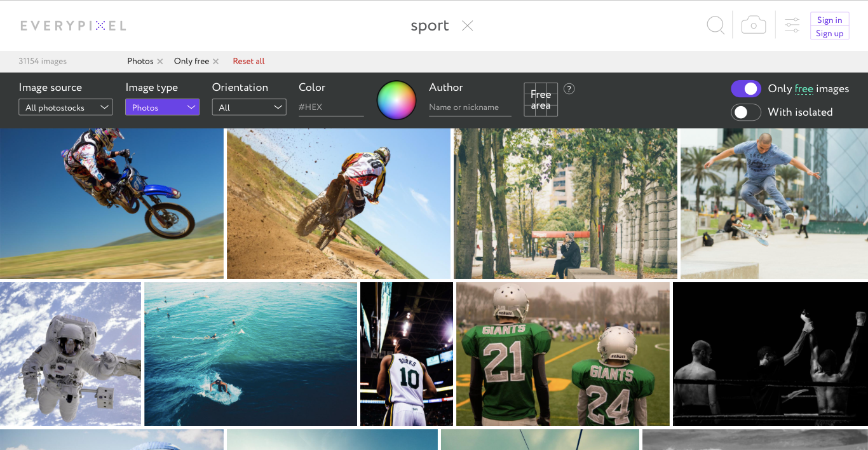The image size is (868, 450).
Task: Open the Orientation All dropdown
Action: point(249,107)
